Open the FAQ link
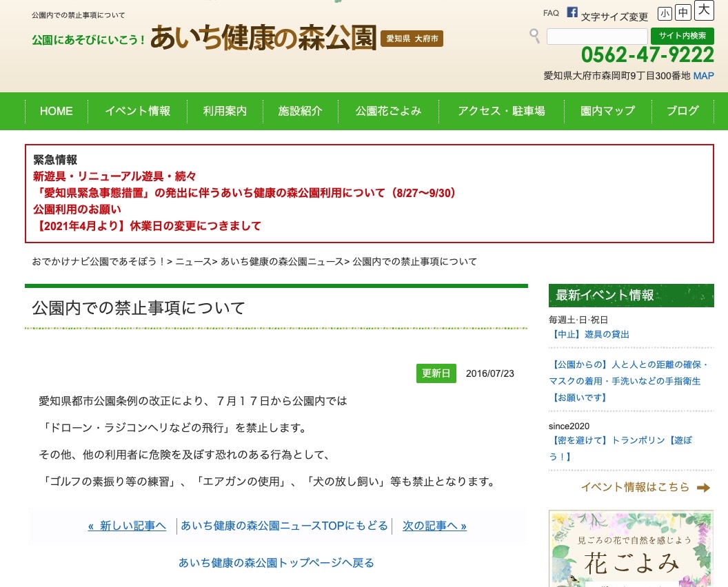Image resolution: width=728 pixels, height=587 pixels. [551, 13]
